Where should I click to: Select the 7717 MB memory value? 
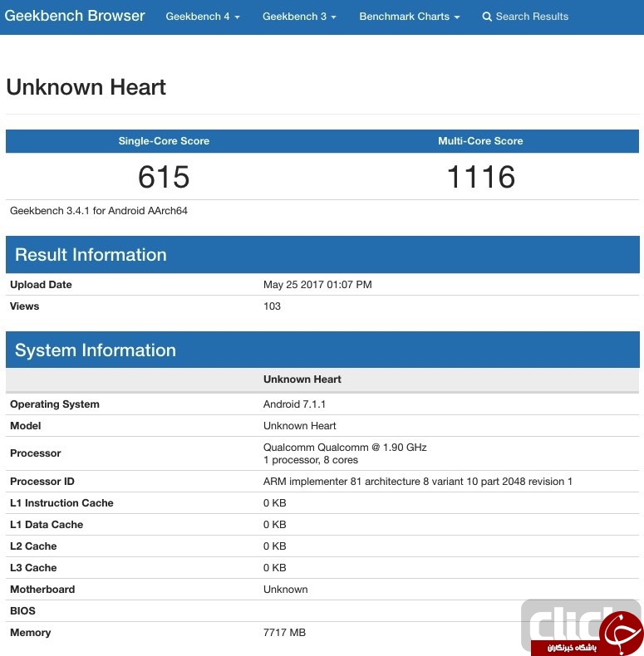(x=284, y=633)
